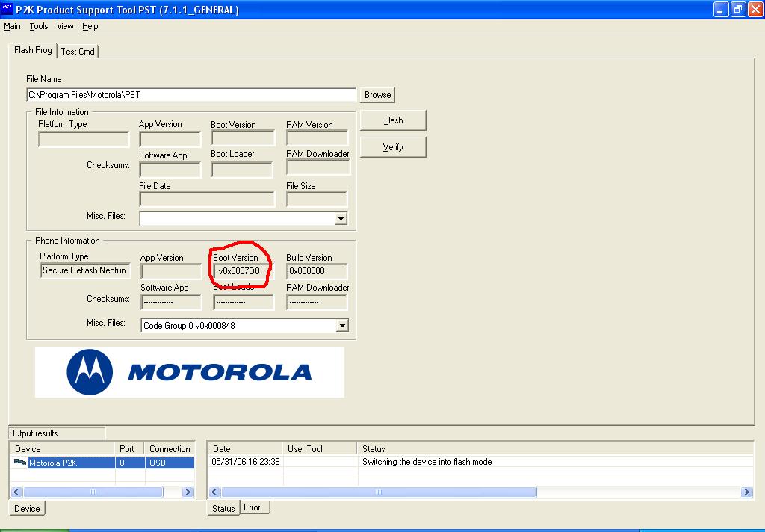Image resolution: width=765 pixels, height=532 pixels.
Task: Open the View menu
Action: click(65, 26)
